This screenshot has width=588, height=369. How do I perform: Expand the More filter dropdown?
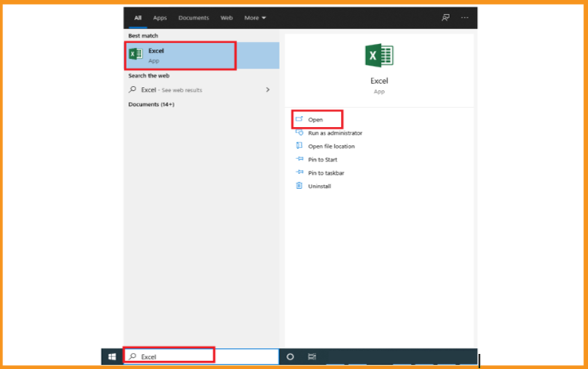pyautogui.click(x=255, y=18)
